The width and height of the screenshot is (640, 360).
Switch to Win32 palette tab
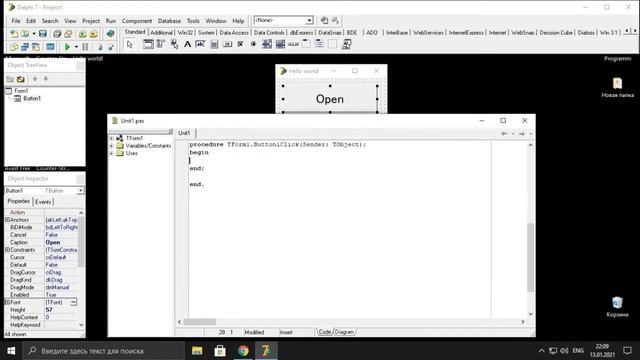pyautogui.click(x=185, y=33)
